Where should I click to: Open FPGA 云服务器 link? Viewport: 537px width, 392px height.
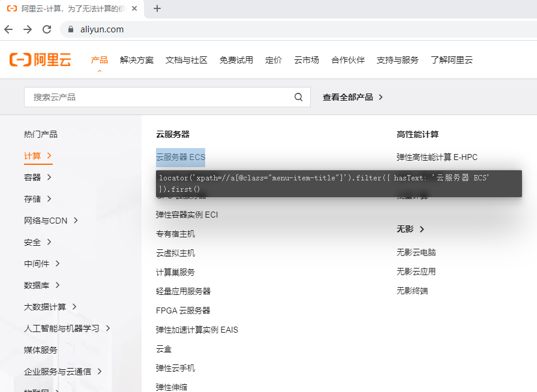[183, 310]
